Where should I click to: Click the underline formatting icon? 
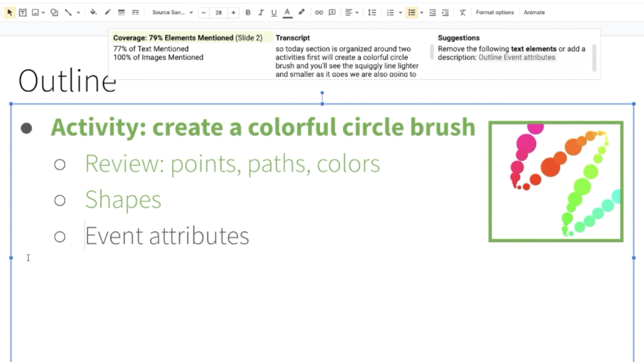pyautogui.click(x=274, y=12)
